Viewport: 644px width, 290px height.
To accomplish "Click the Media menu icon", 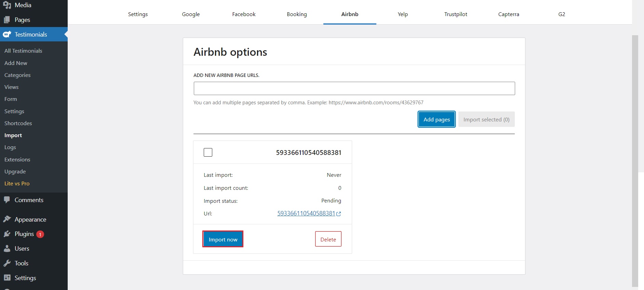I will [7, 5].
